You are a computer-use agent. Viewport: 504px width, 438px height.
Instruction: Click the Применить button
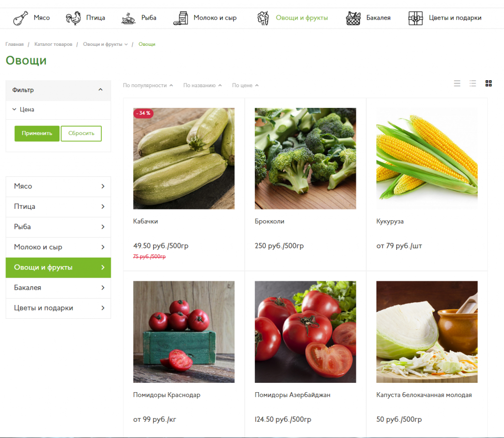(x=37, y=133)
